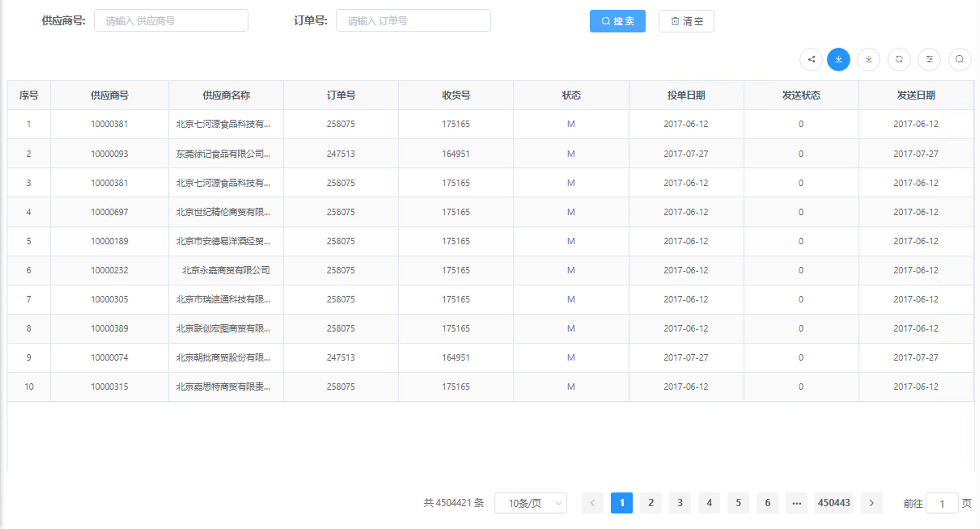
Task: Jump to last page 450443
Action: (834, 503)
